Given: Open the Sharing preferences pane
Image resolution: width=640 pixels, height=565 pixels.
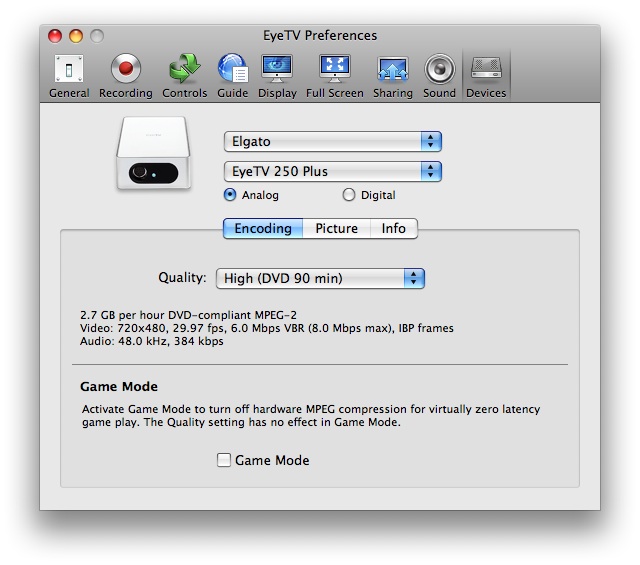Looking at the screenshot, I should coord(393,76).
